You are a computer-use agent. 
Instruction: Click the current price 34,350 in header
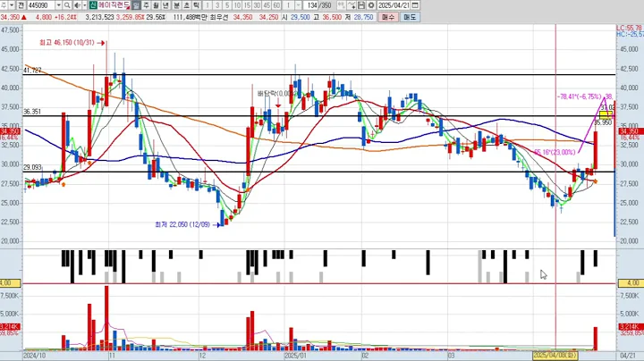pyautogui.click(x=10, y=17)
